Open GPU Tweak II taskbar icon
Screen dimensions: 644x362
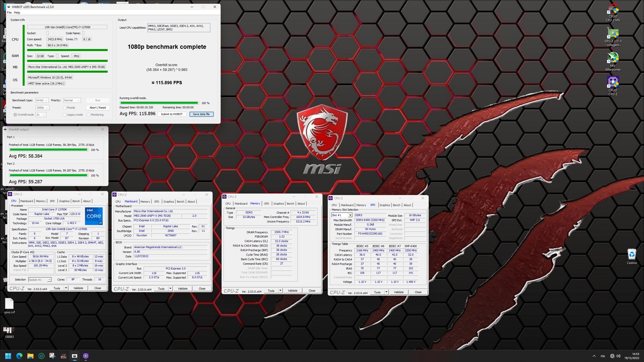point(63,356)
